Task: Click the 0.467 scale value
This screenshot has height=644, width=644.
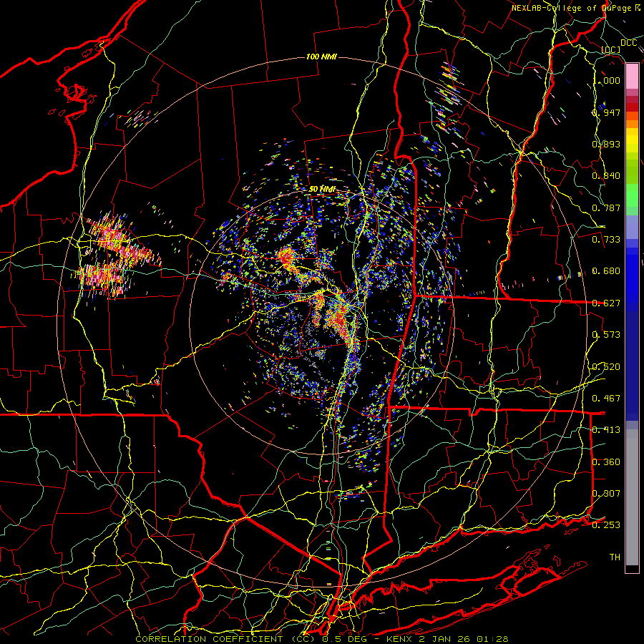Action: pos(606,399)
